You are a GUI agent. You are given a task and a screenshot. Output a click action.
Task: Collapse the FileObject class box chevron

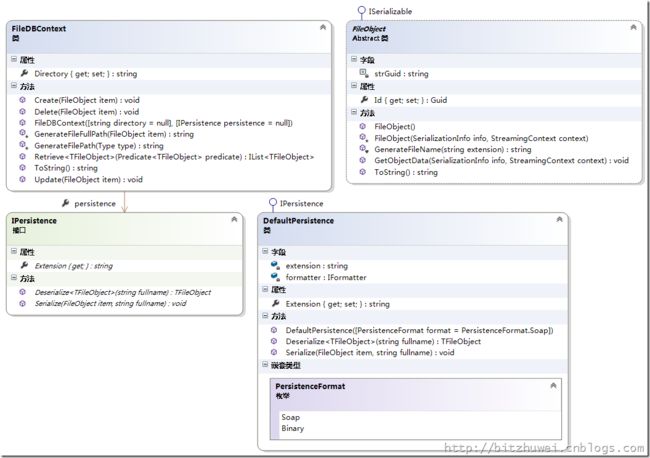[633, 27]
